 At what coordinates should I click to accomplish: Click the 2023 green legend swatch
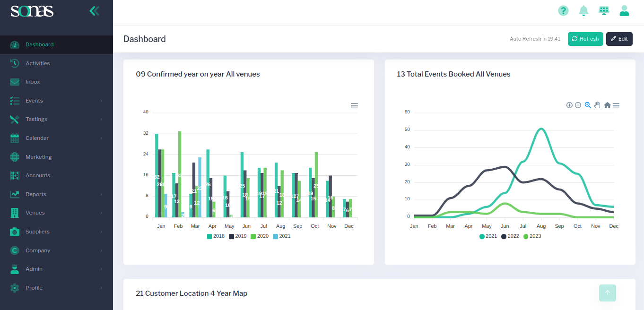[x=526, y=236]
